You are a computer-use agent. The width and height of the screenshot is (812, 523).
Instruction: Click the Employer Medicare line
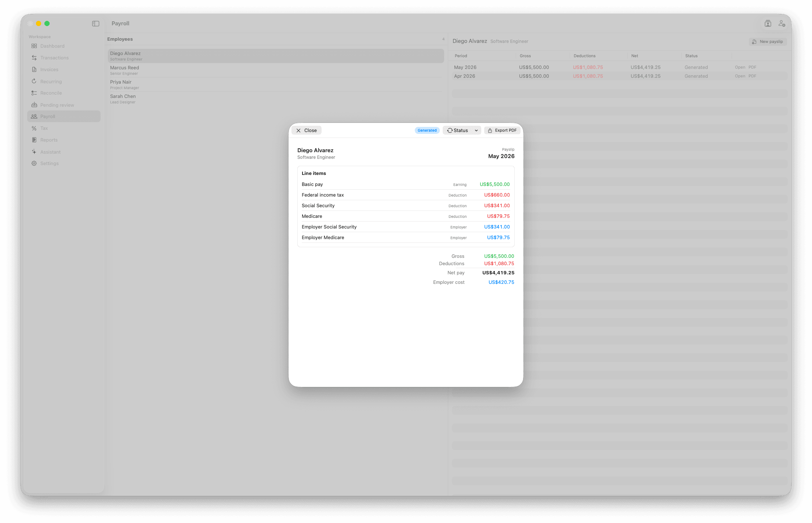(406, 238)
